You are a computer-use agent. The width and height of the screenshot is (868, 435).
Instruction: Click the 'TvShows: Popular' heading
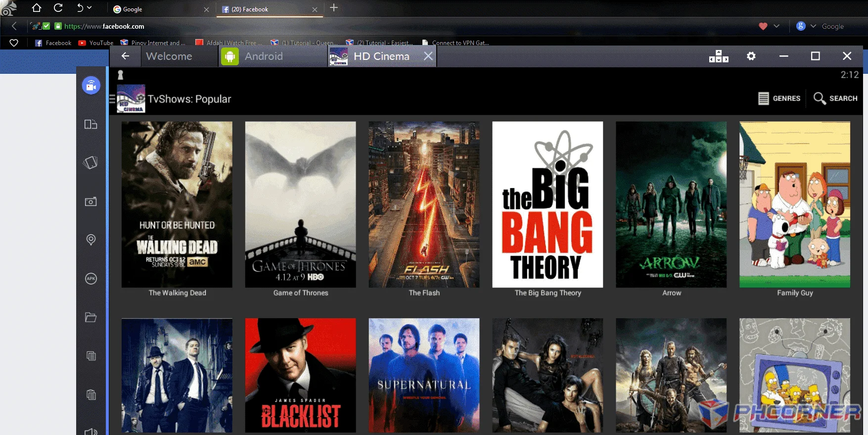(189, 99)
